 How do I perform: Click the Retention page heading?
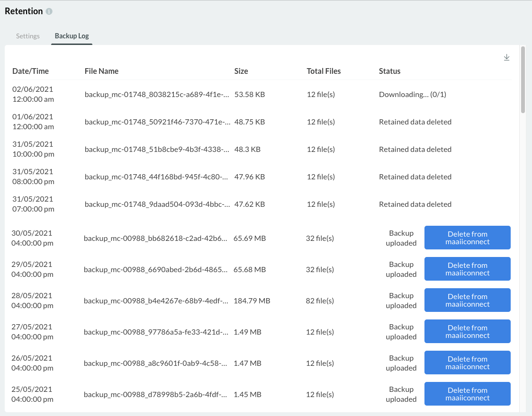click(24, 11)
